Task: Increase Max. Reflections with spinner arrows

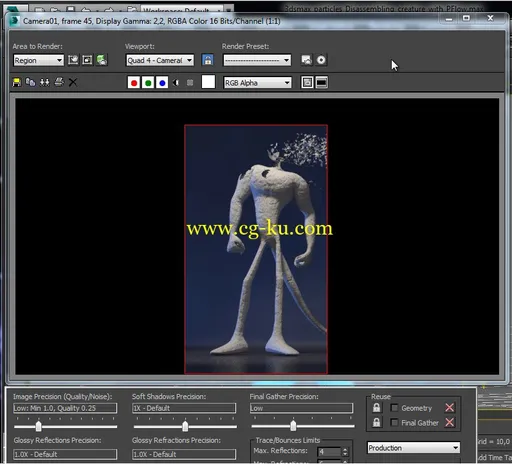Action: click(345, 450)
